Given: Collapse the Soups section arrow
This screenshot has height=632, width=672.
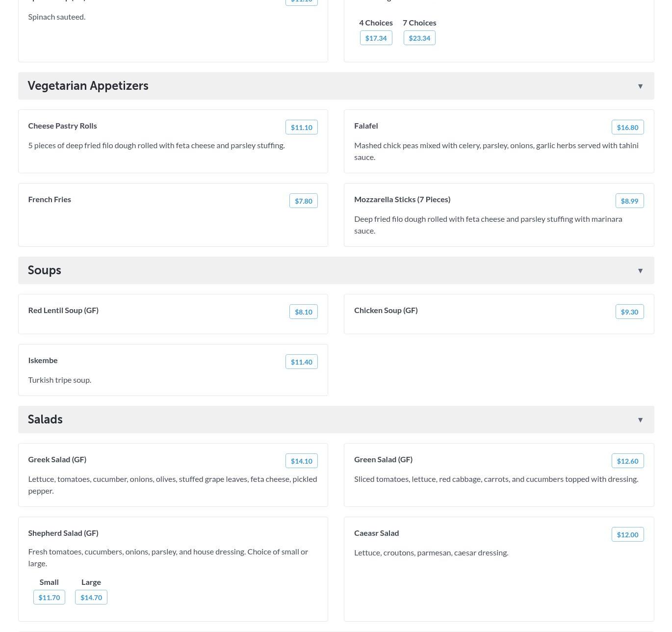Looking at the screenshot, I should pos(640,271).
